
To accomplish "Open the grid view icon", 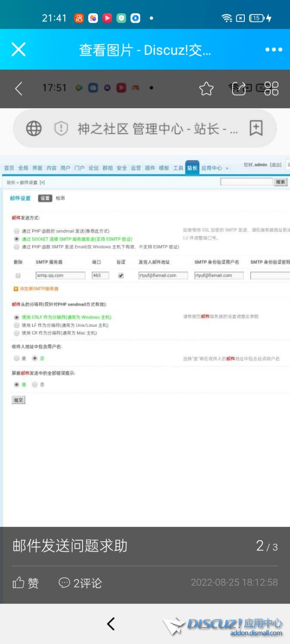I will click(272, 88).
